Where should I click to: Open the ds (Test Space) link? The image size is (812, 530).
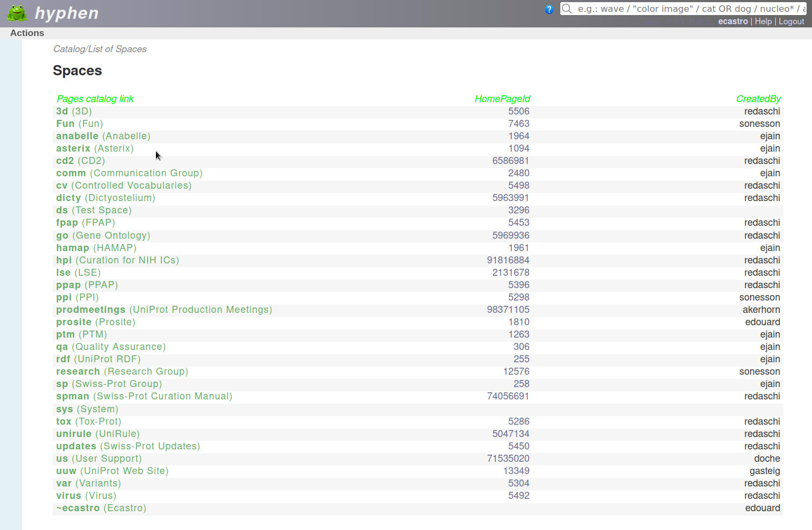[94, 210]
